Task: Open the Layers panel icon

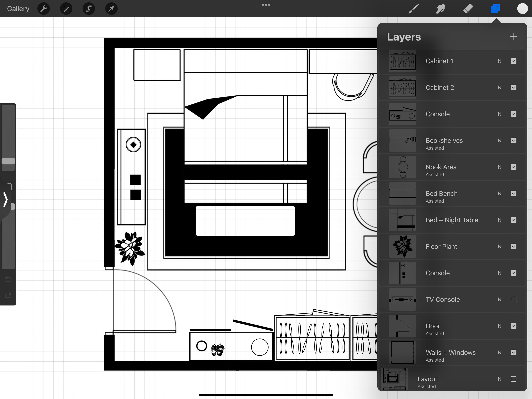Action: 495,9
